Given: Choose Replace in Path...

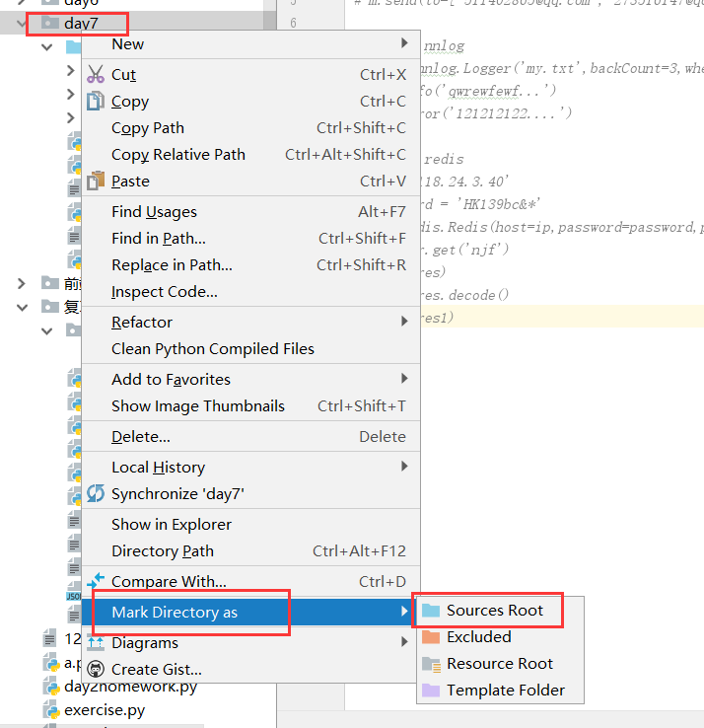Looking at the screenshot, I should [250, 264].
